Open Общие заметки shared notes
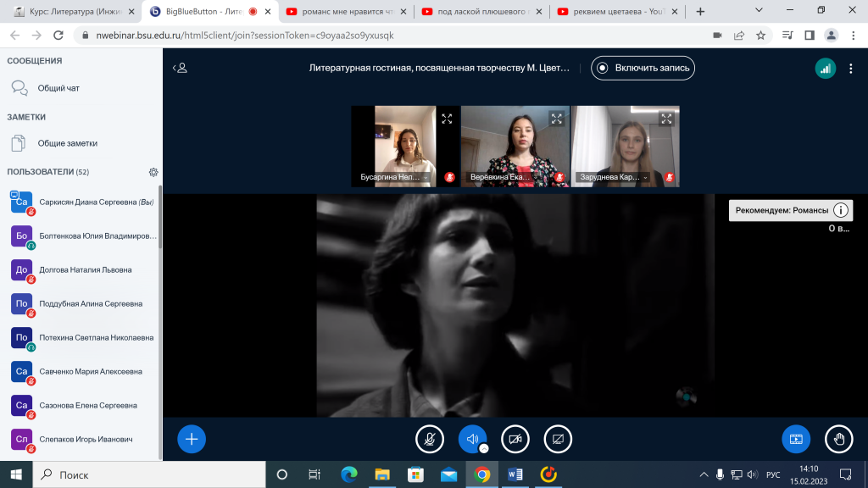868x488 pixels. (x=81, y=143)
